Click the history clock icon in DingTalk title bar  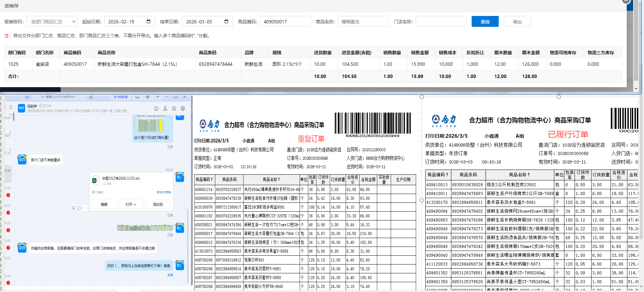click(27, 97)
